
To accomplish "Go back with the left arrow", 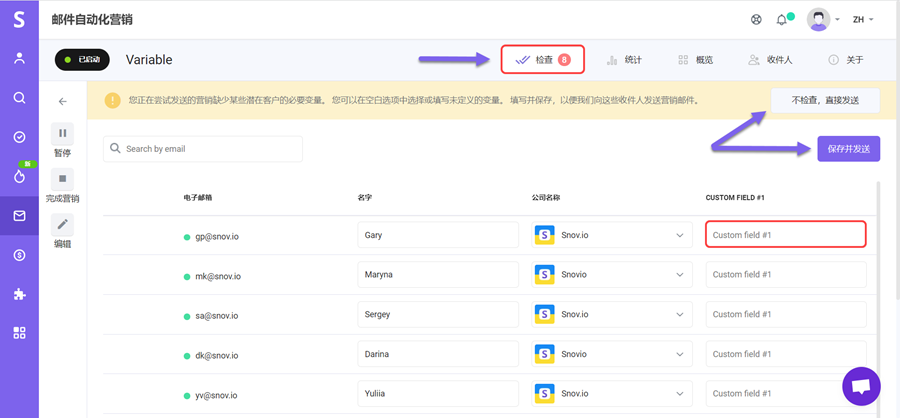I will (x=63, y=102).
